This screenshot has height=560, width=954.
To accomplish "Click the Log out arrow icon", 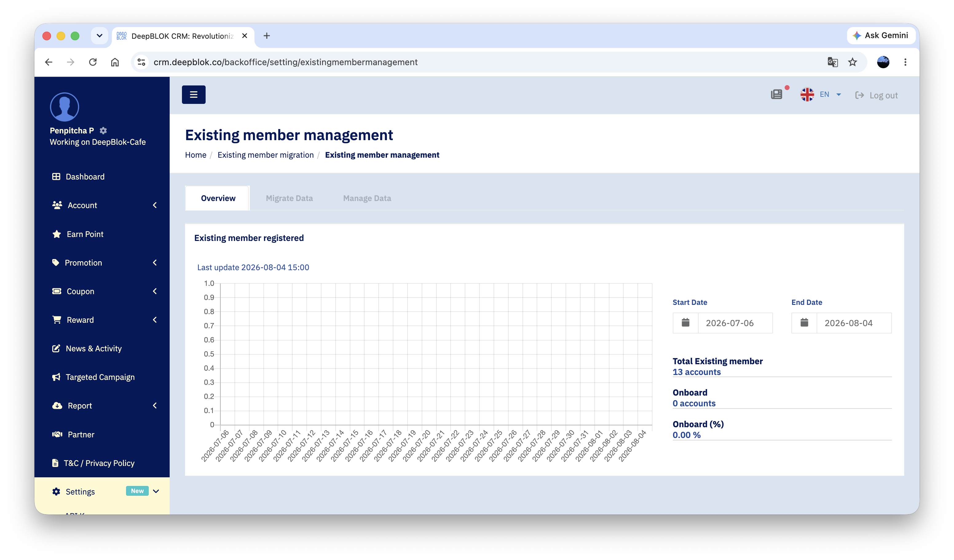I will click(x=859, y=95).
